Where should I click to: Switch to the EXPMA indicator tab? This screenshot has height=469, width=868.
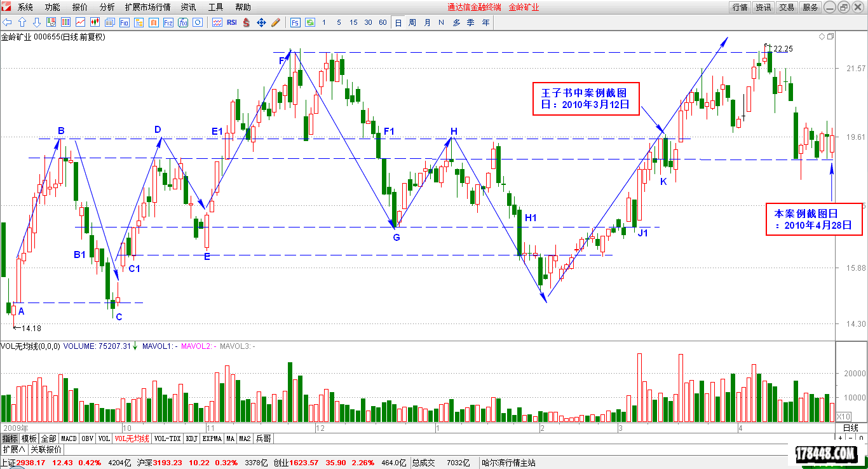212,438
